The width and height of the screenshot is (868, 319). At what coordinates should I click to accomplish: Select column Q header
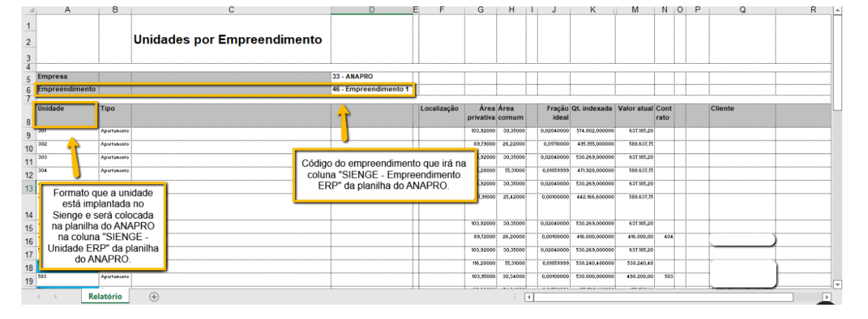point(742,10)
